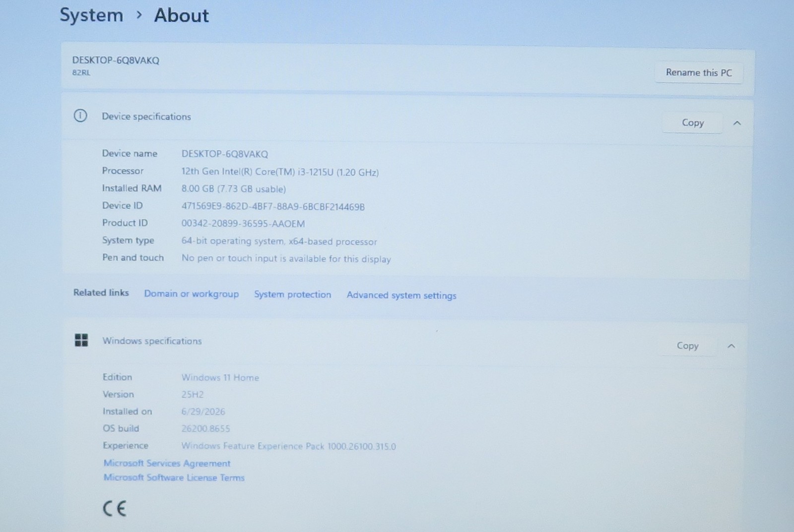The height and width of the screenshot is (532, 794).
Task: Open Microsoft Software License Terms
Action: pos(174,477)
